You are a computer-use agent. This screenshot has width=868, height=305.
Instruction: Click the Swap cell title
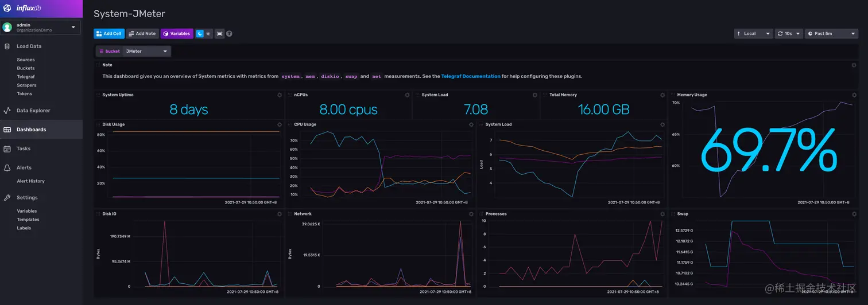click(x=683, y=214)
